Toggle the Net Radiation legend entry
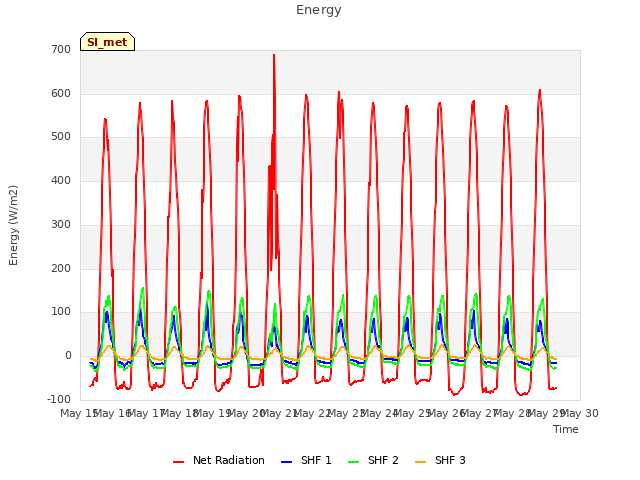 click(x=219, y=460)
